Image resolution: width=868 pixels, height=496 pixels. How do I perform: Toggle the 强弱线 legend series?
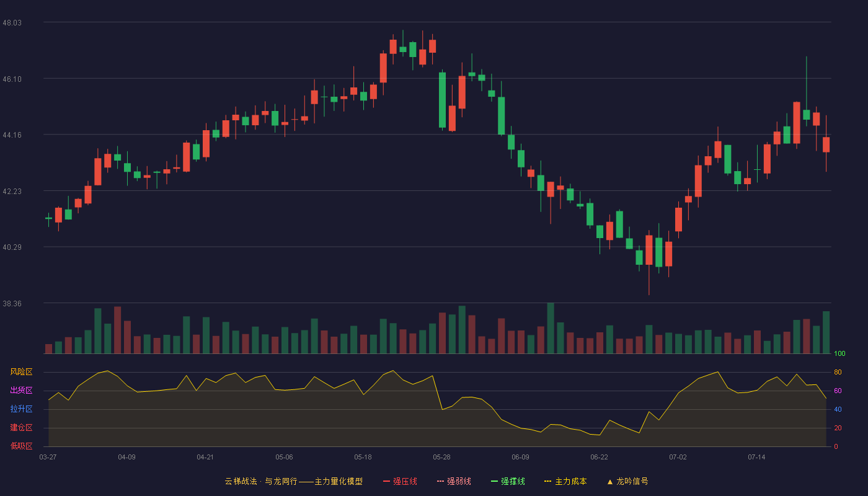454,481
